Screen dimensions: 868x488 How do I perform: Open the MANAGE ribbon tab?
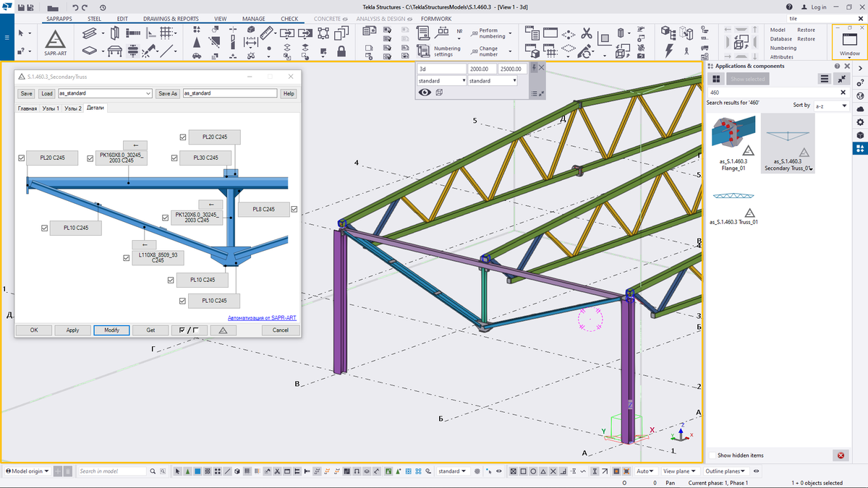(x=254, y=19)
